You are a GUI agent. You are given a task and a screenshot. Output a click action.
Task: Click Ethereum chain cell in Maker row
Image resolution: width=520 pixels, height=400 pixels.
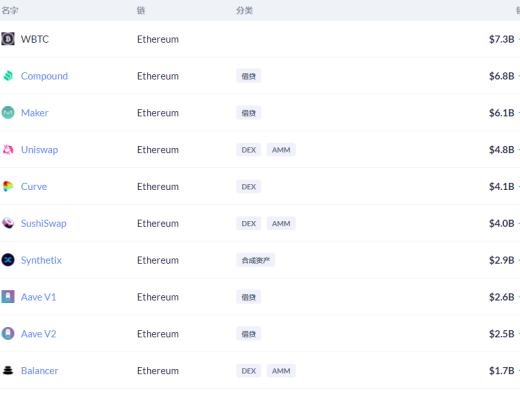point(158,113)
